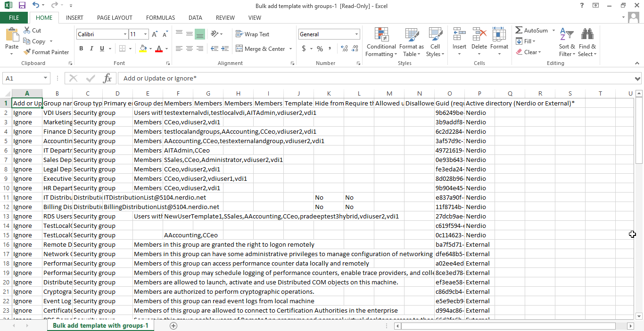Click the Format Painter brush

point(46,52)
